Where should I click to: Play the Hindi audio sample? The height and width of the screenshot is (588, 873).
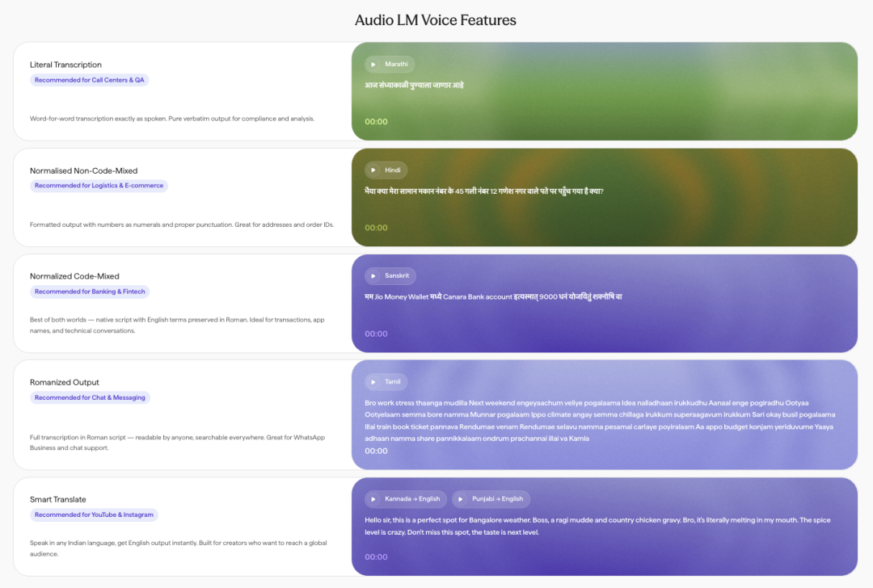[x=386, y=170]
